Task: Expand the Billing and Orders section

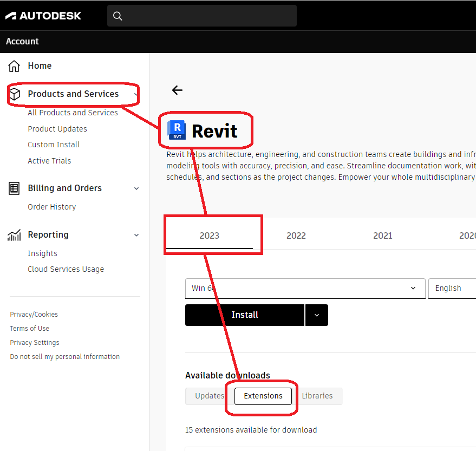Action: [135, 188]
